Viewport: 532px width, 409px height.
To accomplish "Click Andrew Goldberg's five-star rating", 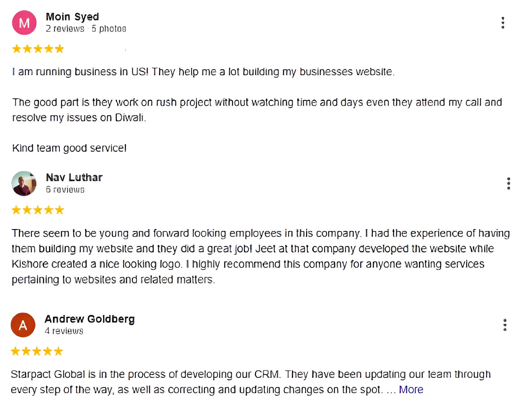I will tap(37, 351).
